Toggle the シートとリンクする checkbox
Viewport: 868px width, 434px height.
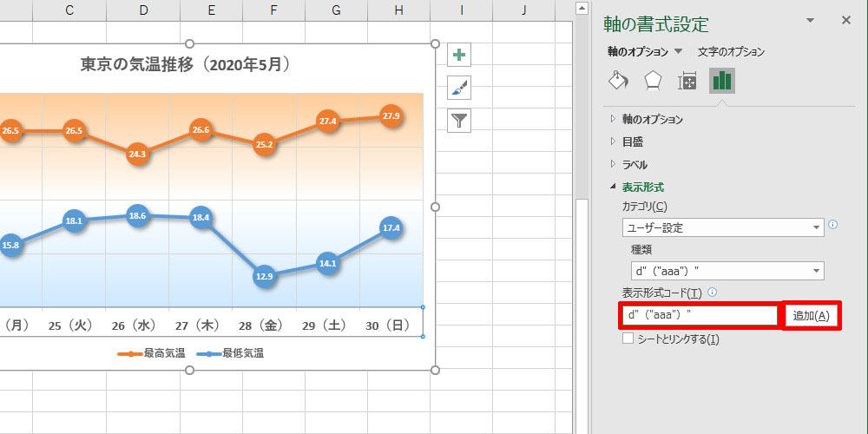pyautogui.click(x=628, y=339)
